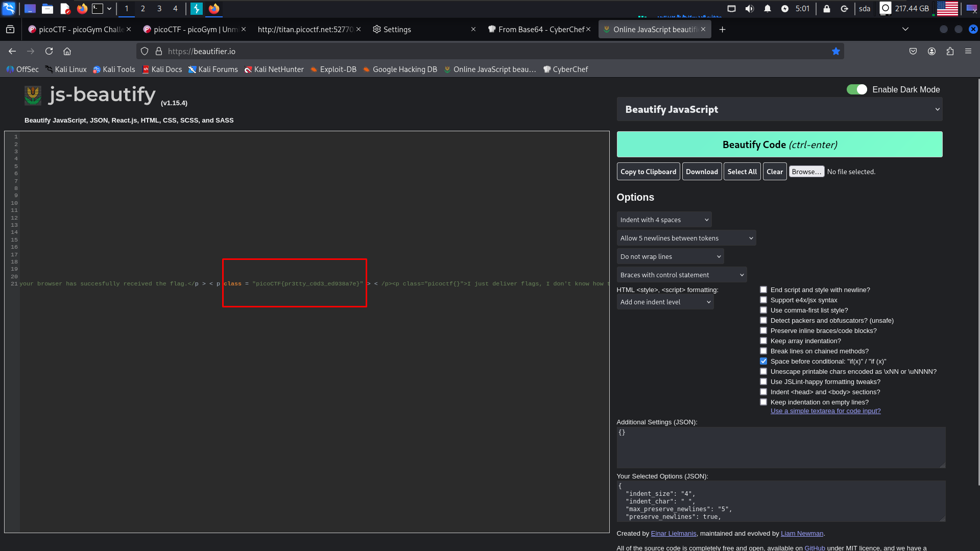Screen dimensions: 980x551
Task: Open the Do not wrap lines dropdown
Action: tap(670, 257)
